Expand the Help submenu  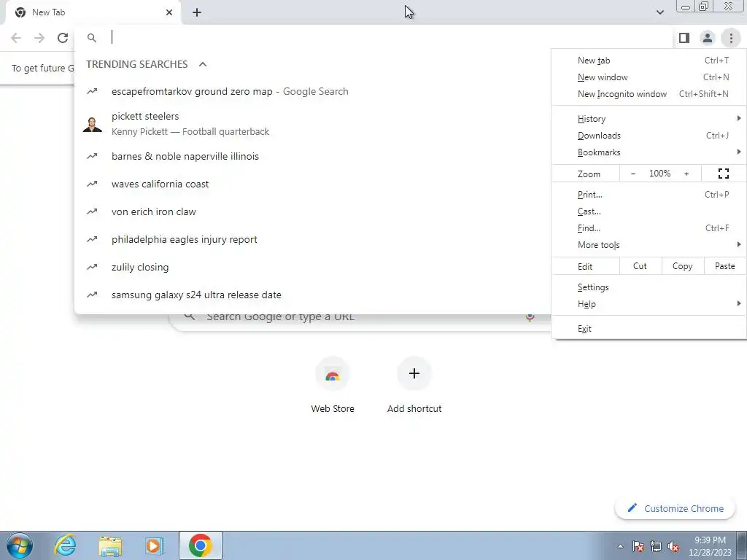coord(649,304)
